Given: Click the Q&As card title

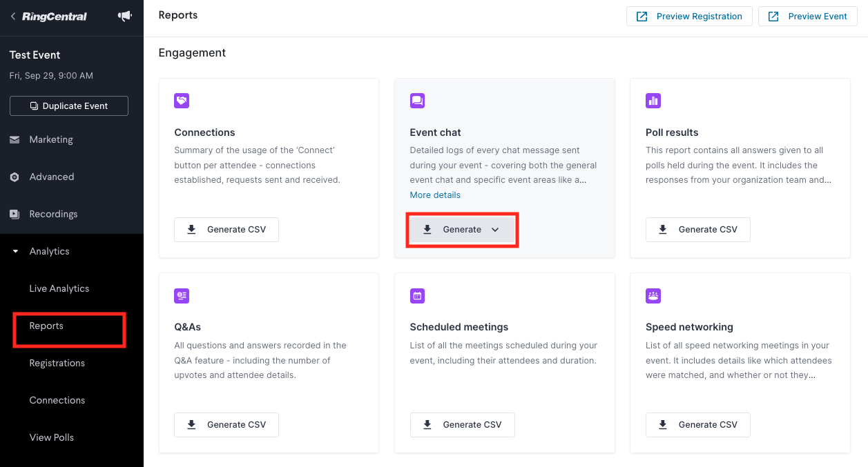Looking at the screenshot, I should pyautogui.click(x=188, y=327).
